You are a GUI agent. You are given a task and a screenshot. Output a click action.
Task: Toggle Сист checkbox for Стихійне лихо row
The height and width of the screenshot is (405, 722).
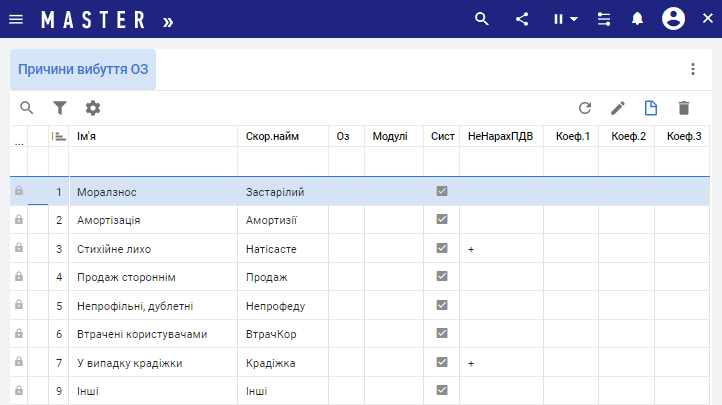click(x=442, y=248)
